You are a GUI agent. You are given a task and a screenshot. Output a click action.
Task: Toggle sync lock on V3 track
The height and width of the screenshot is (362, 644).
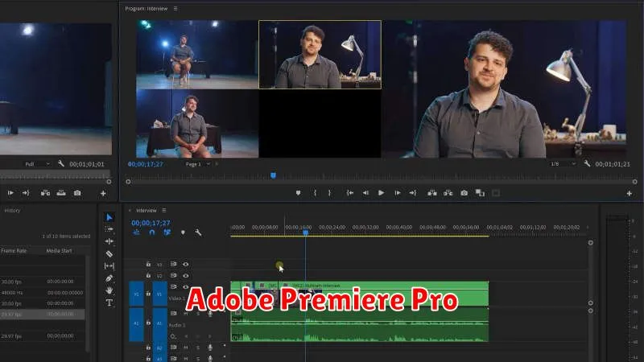pyautogui.click(x=173, y=265)
